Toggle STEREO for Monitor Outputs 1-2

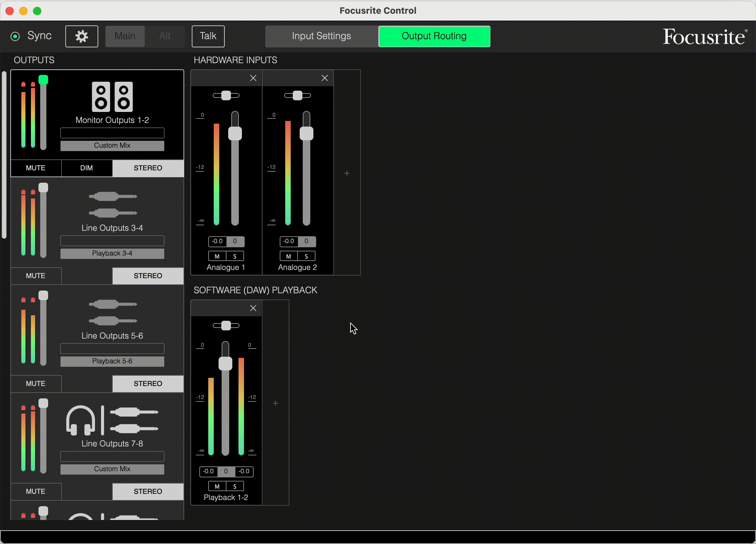(x=148, y=168)
